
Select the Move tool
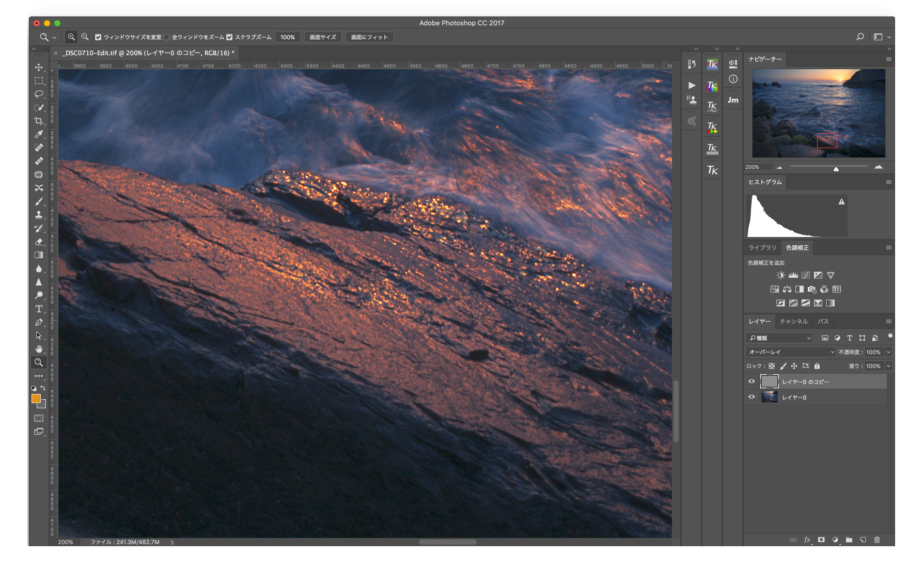point(39,67)
